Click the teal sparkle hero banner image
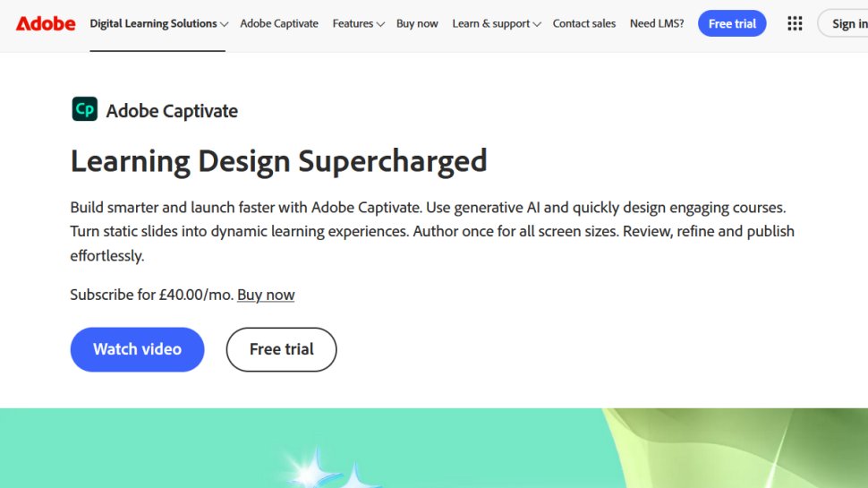The image size is (868, 488). click(434, 448)
